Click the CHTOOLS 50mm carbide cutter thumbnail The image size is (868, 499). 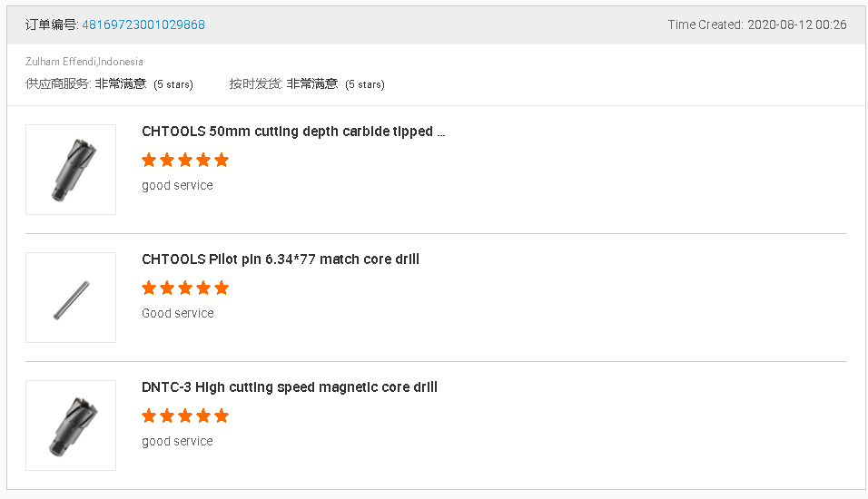point(71,170)
